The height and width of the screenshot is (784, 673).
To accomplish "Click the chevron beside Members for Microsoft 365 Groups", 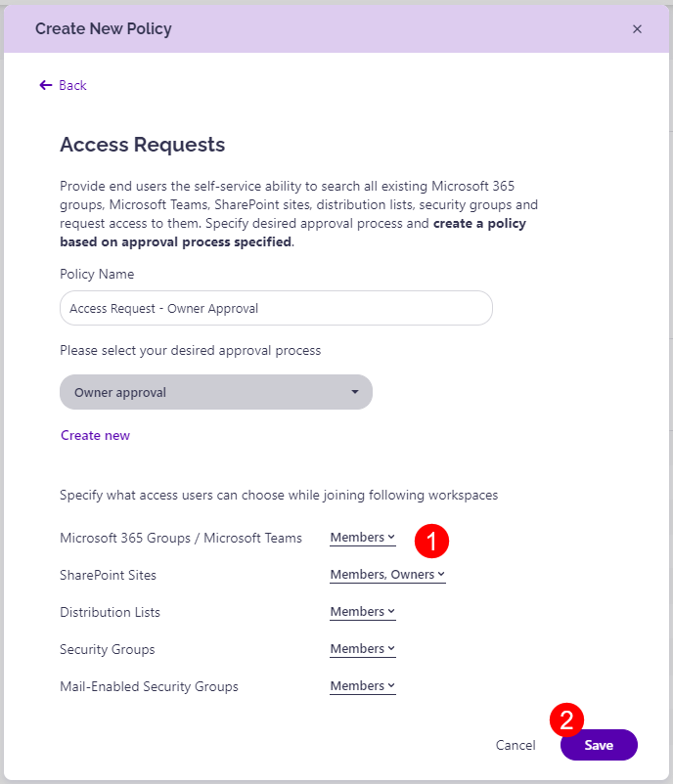I will (390, 537).
